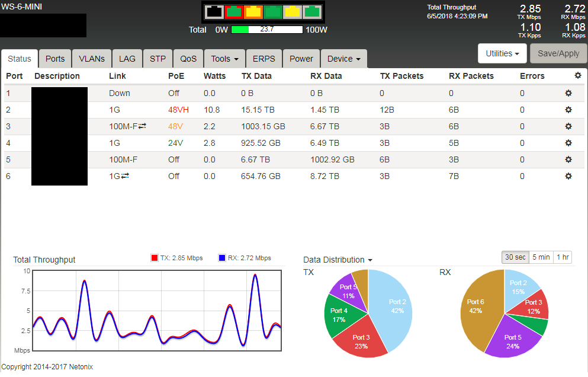Click the yellow port 3 icon at top
This screenshot has width=588, height=377.
pyautogui.click(x=253, y=12)
